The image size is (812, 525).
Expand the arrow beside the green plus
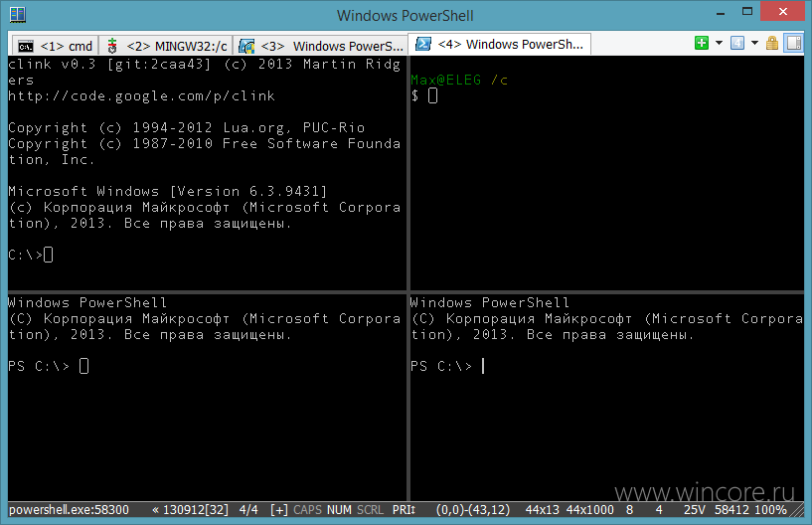(x=719, y=43)
